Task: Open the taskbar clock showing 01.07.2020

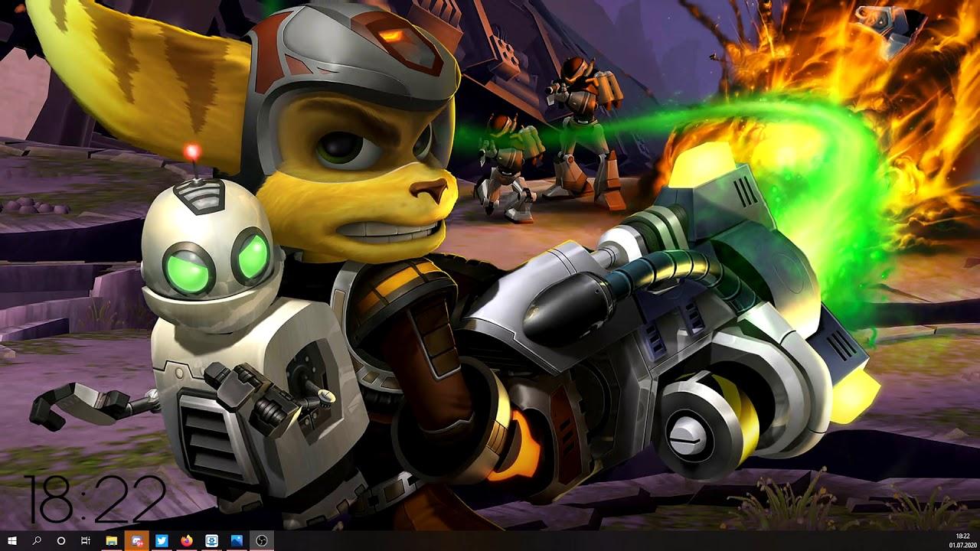Action: 962,541
